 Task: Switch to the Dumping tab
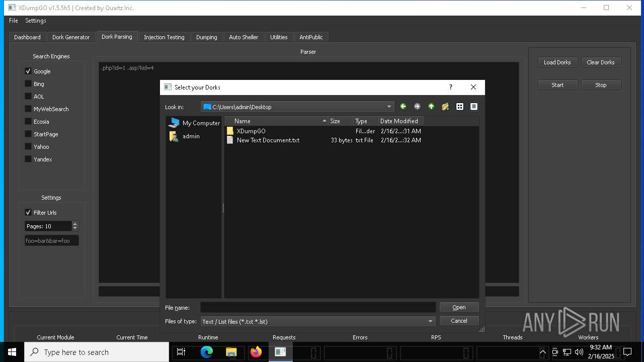(207, 37)
